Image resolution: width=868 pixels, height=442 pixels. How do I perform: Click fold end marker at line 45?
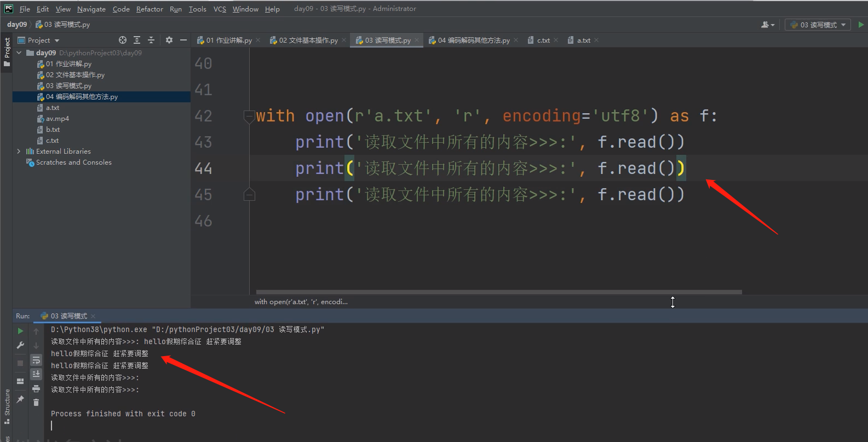[249, 195]
